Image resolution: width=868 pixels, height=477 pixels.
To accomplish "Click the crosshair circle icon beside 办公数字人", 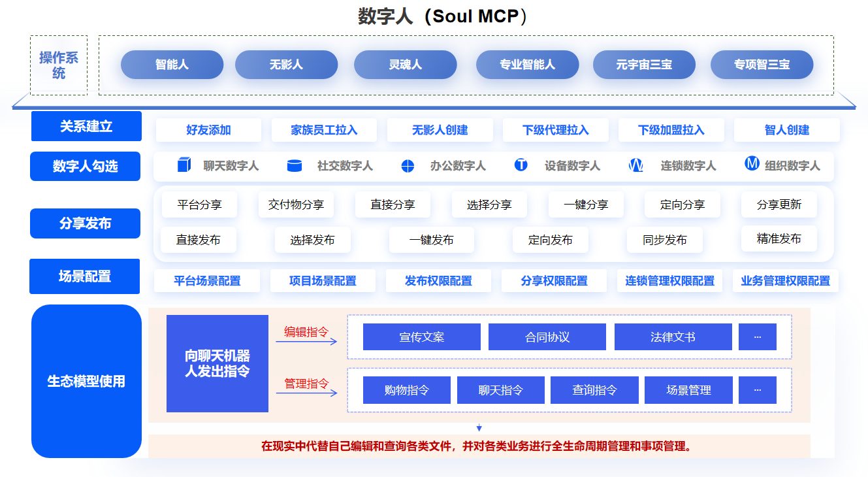I will [x=408, y=166].
